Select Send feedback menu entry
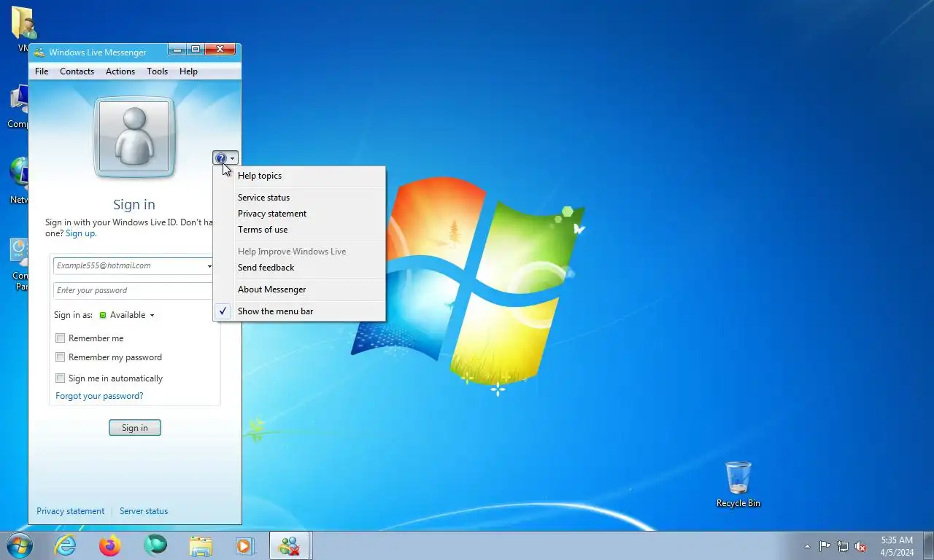Image resolution: width=934 pixels, height=560 pixels. click(x=299, y=268)
